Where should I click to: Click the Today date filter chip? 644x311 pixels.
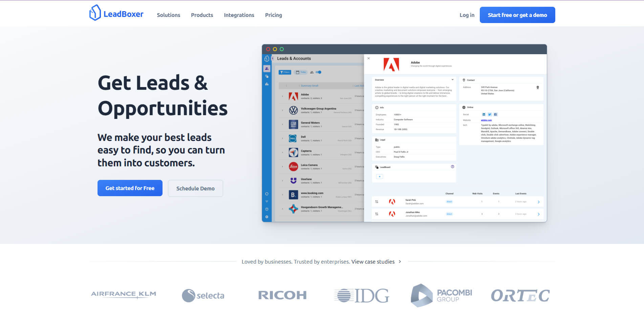pyautogui.click(x=301, y=72)
